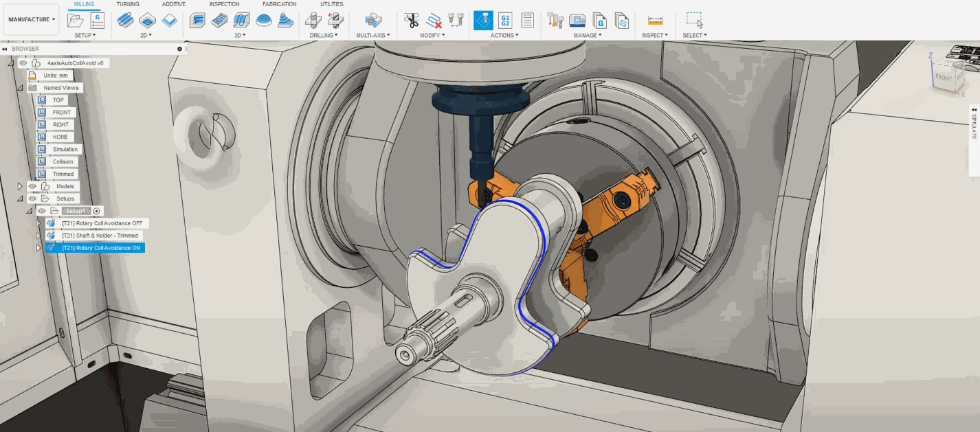Click the New Setup folder icon
This screenshot has height=432, width=980.
point(76,21)
